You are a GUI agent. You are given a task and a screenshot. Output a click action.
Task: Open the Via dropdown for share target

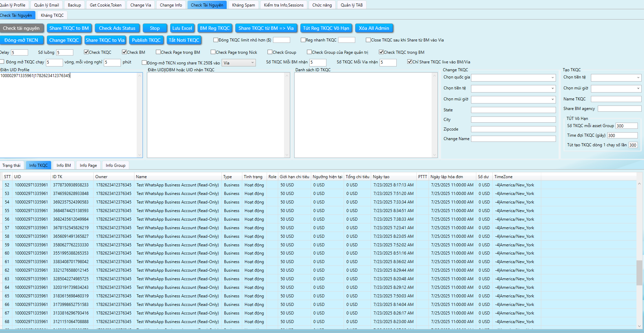(x=239, y=63)
